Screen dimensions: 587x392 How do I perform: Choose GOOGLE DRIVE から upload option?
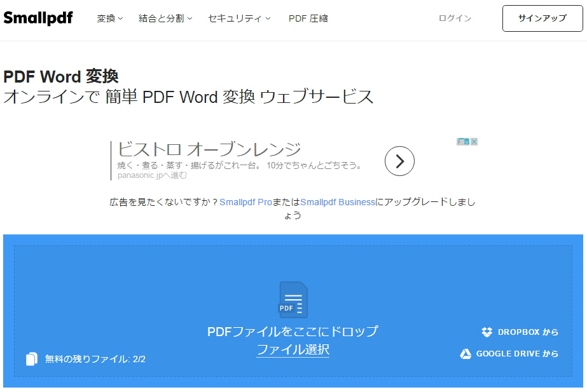[x=509, y=353]
